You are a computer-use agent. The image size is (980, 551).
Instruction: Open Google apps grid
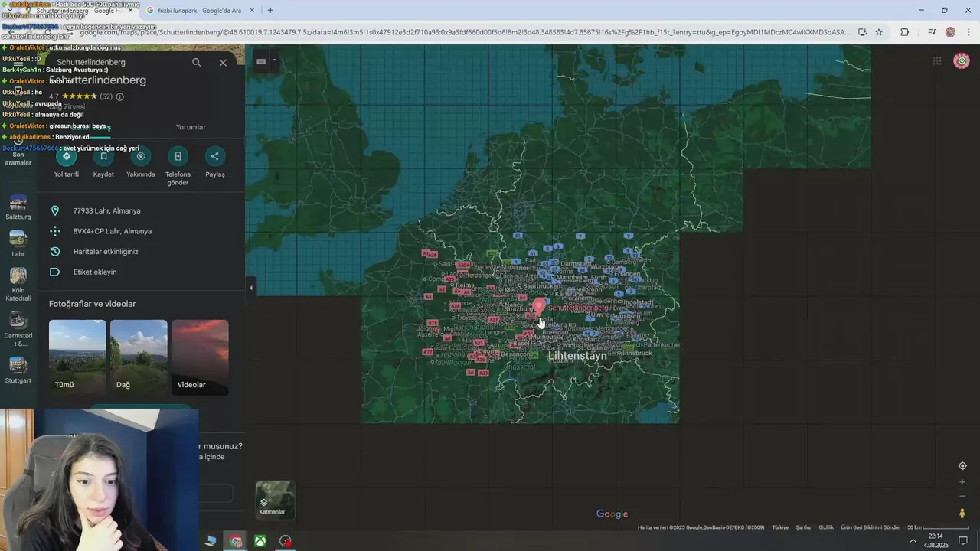click(x=937, y=61)
